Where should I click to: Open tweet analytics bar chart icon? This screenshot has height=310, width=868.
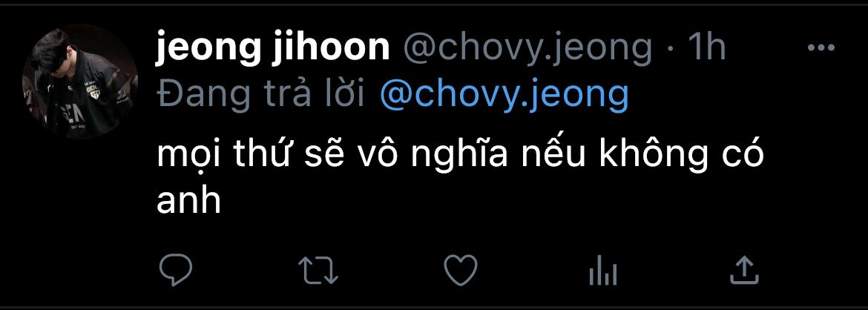pyautogui.click(x=603, y=271)
